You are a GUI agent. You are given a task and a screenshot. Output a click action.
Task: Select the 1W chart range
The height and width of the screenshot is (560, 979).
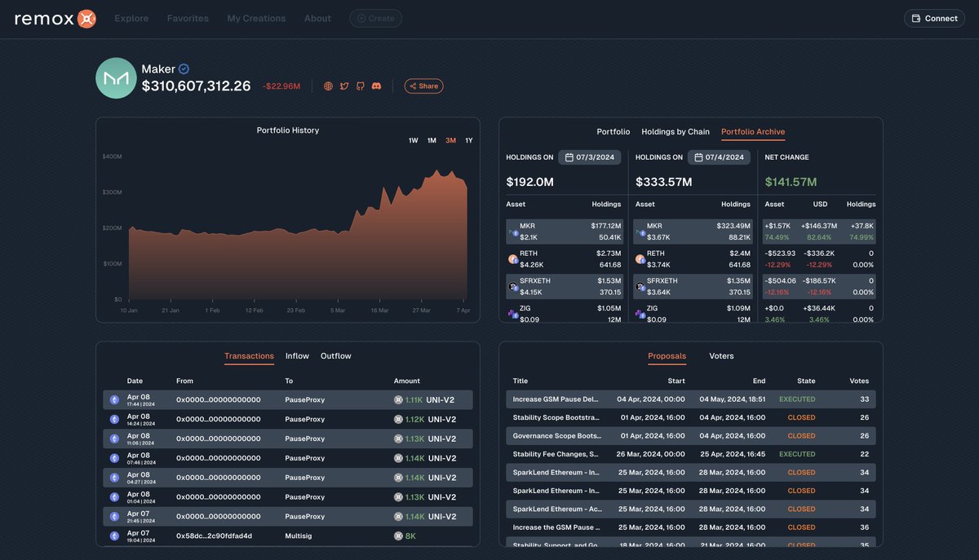[x=414, y=140]
